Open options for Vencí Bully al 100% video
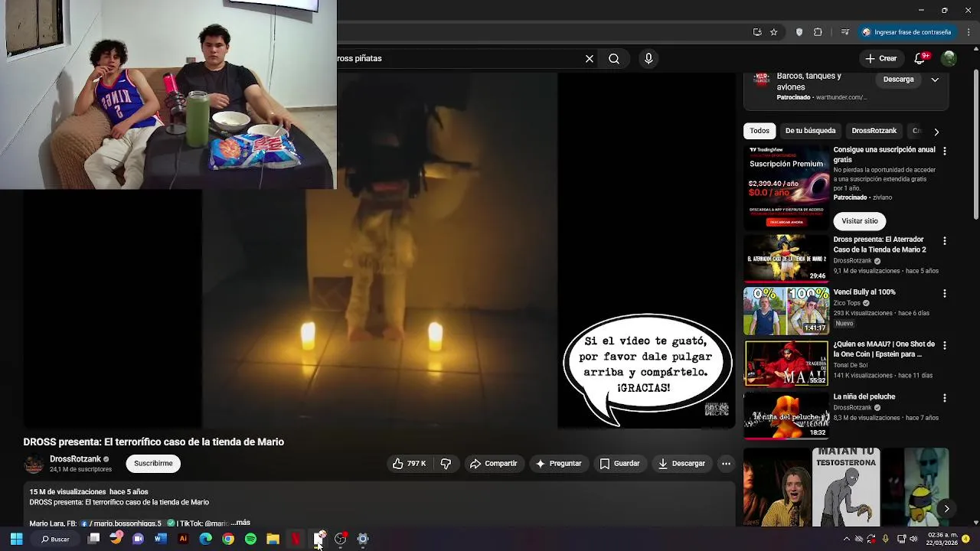This screenshot has width=980, height=551. coord(944,293)
